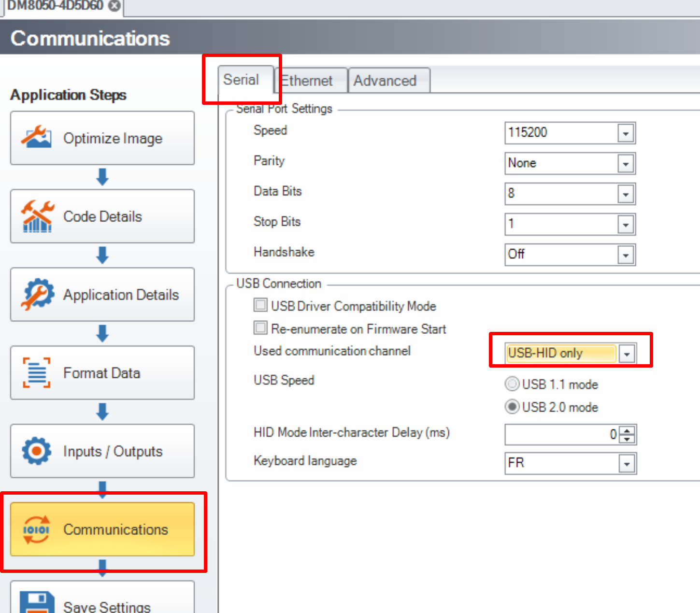Select USB 1.1 mode radio button
This screenshot has height=613, width=700.
[x=512, y=384]
